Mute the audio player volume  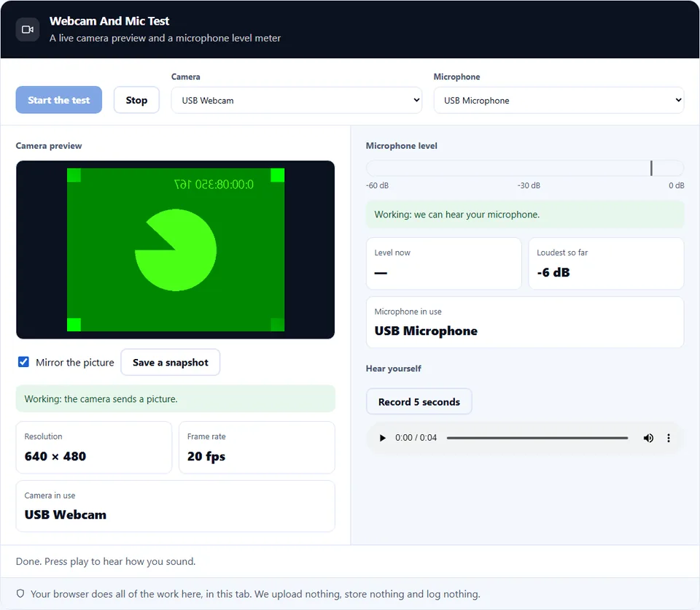648,438
